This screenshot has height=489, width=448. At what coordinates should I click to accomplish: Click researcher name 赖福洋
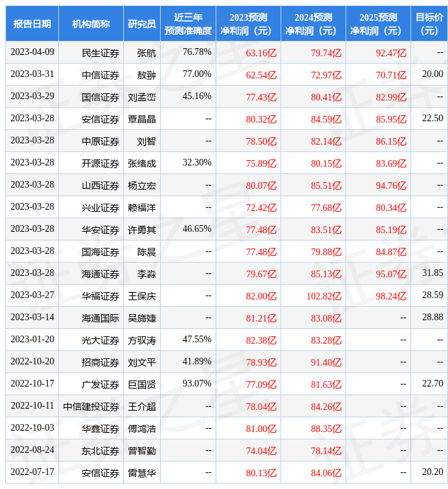142,208
